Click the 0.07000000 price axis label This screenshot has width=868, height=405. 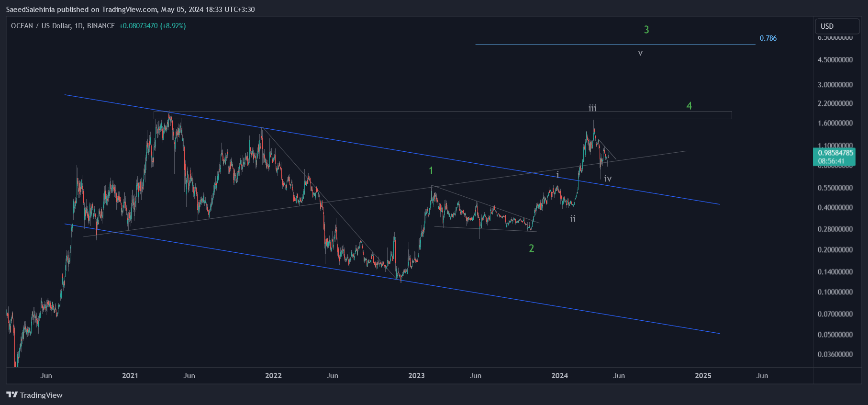pos(835,314)
